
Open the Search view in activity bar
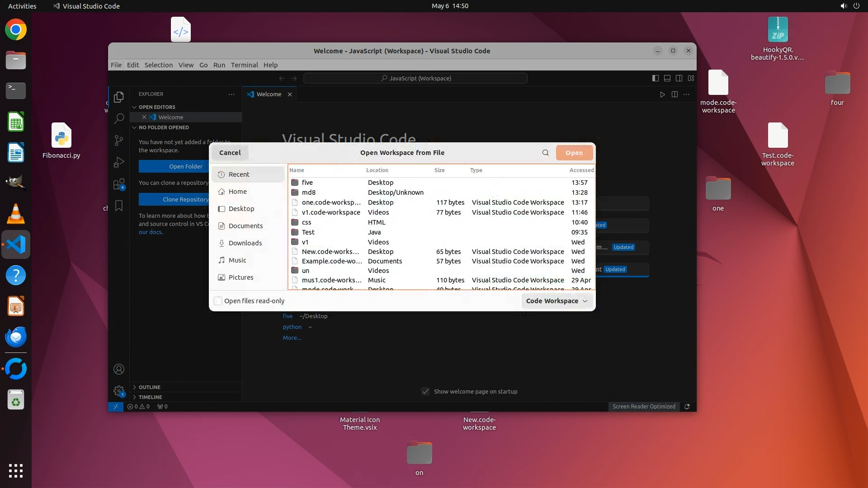click(x=119, y=119)
